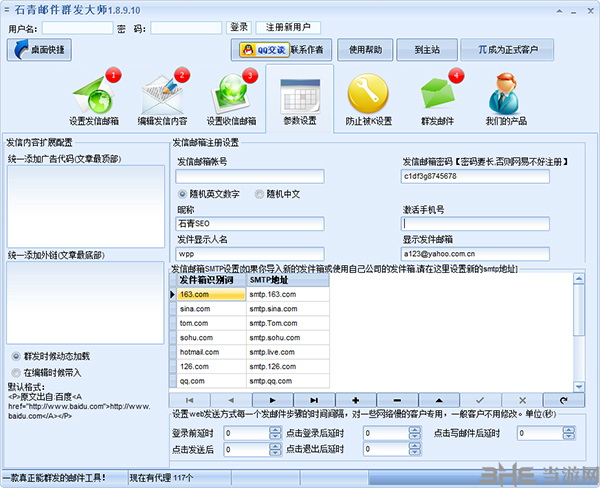The width and height of the screenshot is (600, 488).
Task: Open the 编辑发信内容 step icon
Action: pyautogui.click(x=162, y=96)
